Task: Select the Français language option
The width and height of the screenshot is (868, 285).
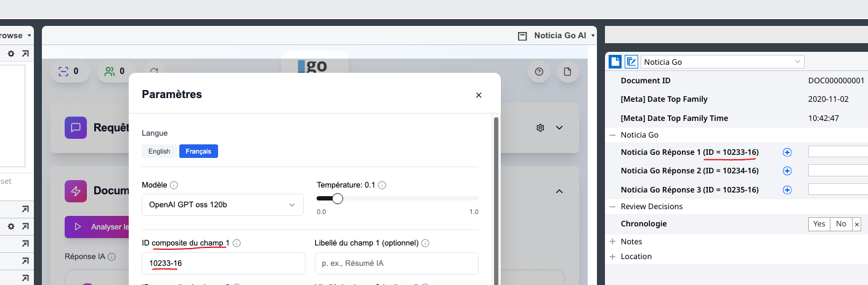Action: tap(198, 151)
